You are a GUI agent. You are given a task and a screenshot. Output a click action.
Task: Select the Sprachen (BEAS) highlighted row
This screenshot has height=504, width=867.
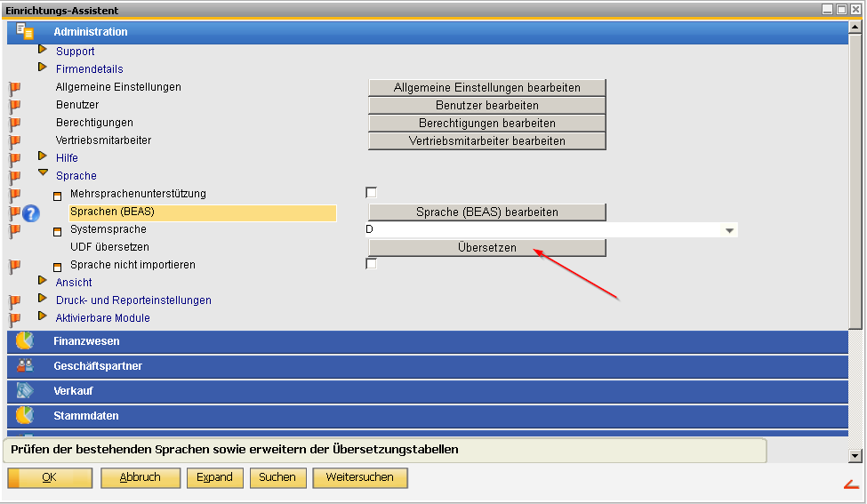pos(203,212)
